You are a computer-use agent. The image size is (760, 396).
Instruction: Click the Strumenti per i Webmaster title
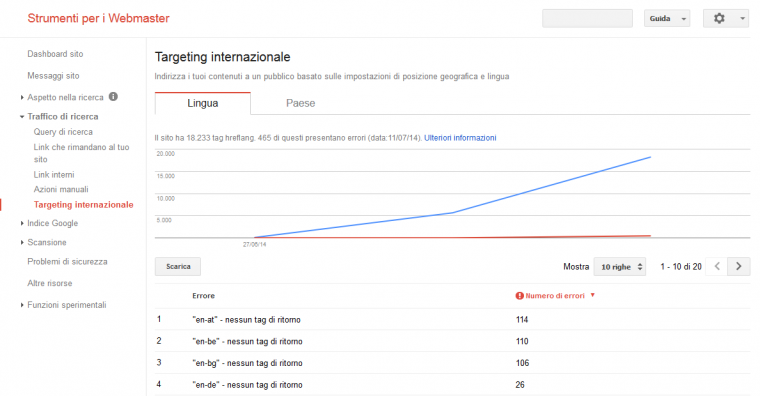click(x=98, y=18)
